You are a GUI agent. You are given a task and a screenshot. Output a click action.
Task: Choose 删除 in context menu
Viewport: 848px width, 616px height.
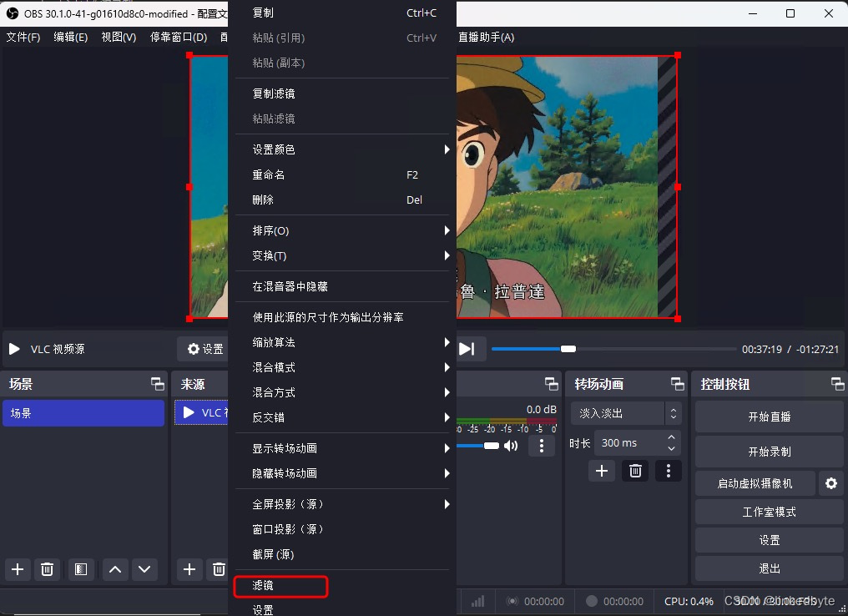click(x=342, y=199)
